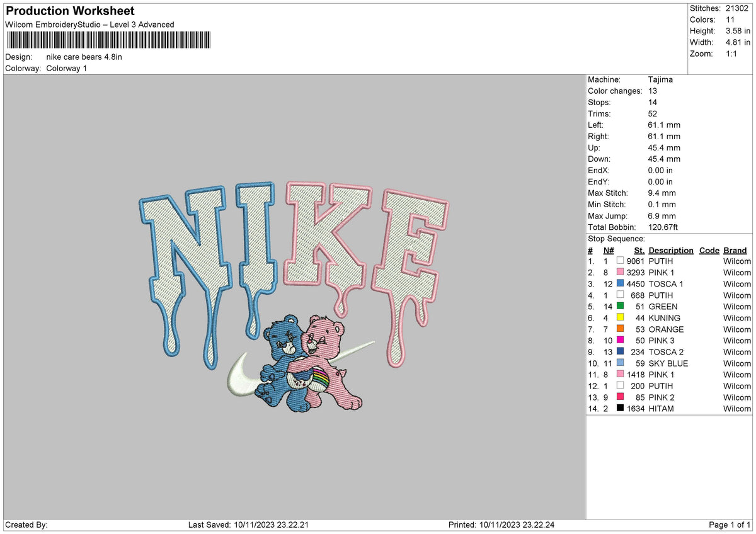
Task: Select the SKY BLUE swatch
Action: coord(621,363)
